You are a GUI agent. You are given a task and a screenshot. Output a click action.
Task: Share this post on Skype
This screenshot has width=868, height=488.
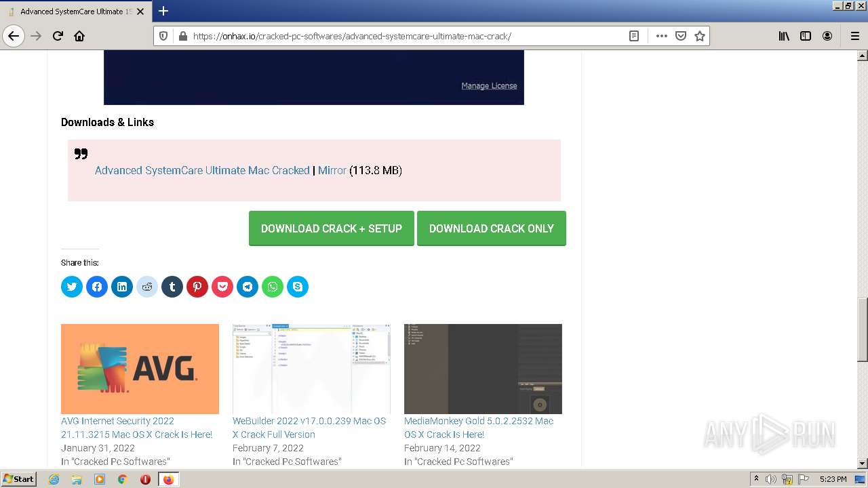pos(298,287)
